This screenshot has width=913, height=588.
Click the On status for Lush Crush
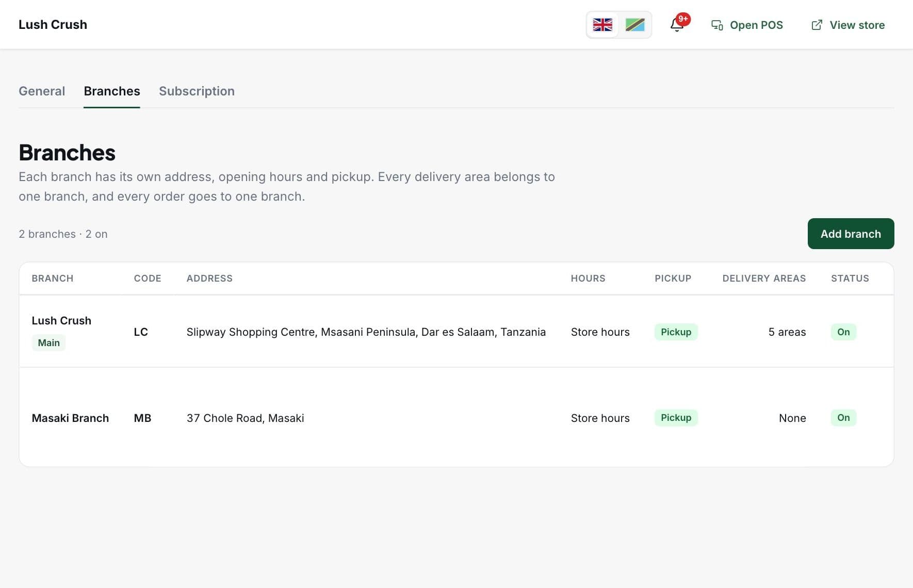(x=843, y=332)
